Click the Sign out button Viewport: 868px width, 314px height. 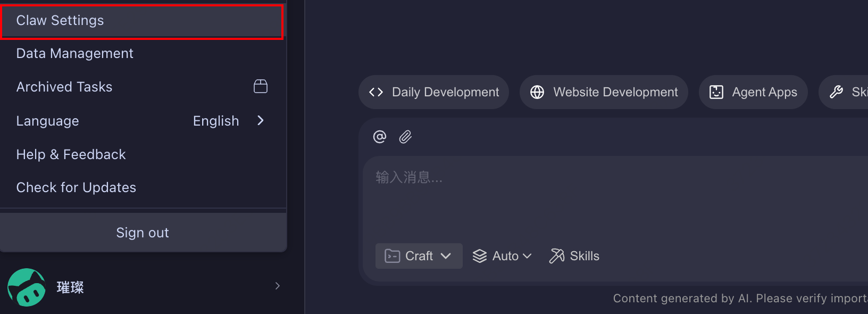143,233
